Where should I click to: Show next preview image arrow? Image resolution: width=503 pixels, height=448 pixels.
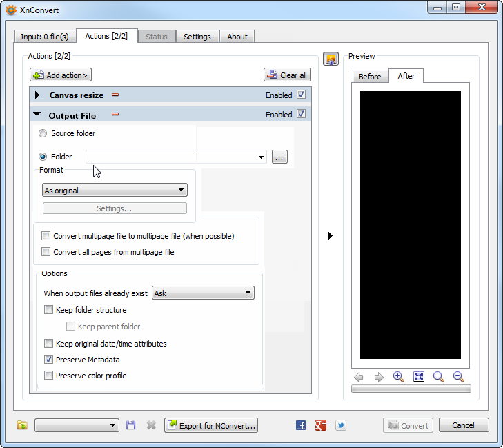379,377
